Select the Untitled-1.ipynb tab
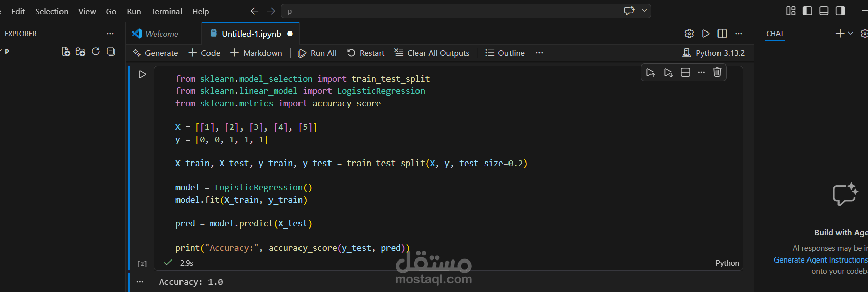Screen dimensions: 868x292 pos(251,34)
